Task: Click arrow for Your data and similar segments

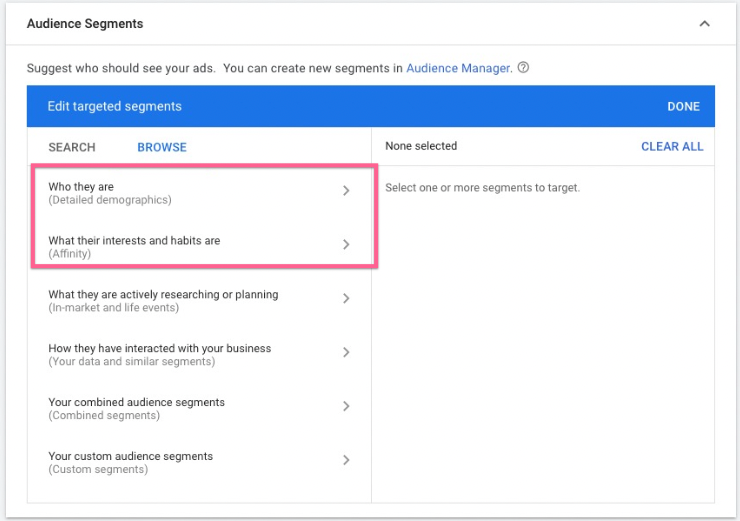Action: (x=346, y=353)
